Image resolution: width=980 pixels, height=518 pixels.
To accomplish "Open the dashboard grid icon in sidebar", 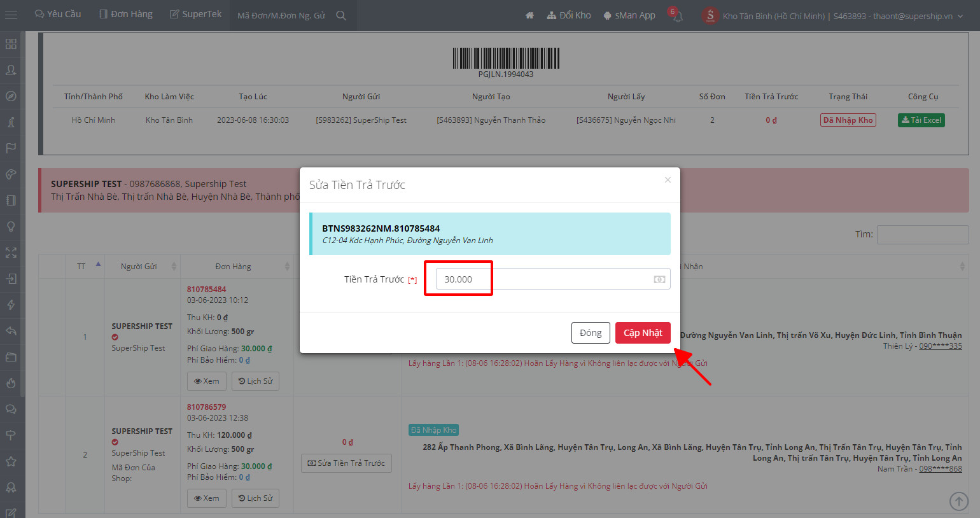I will point(11,44).
